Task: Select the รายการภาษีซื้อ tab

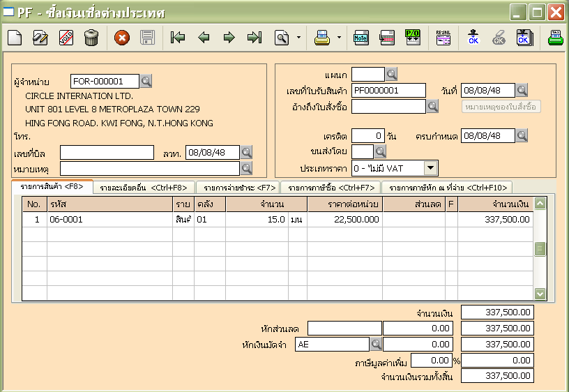Action: click(x=331, y=187)
